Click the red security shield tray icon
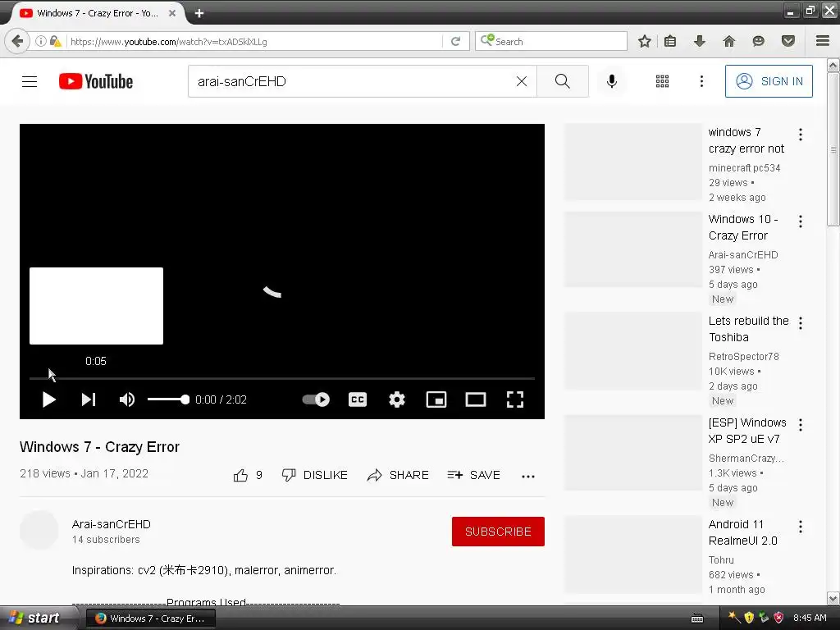The image size is (840, 630). click(779, 619)
